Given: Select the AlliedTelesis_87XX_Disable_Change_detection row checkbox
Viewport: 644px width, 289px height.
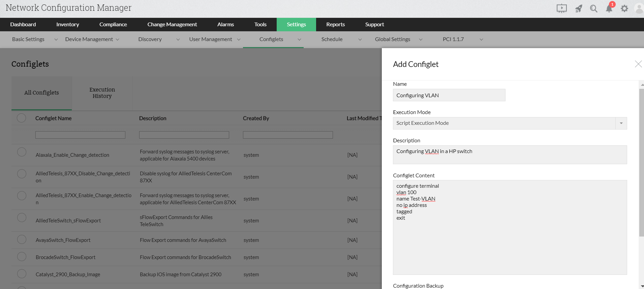Looking at the screenshot, I should click(22, 174).
